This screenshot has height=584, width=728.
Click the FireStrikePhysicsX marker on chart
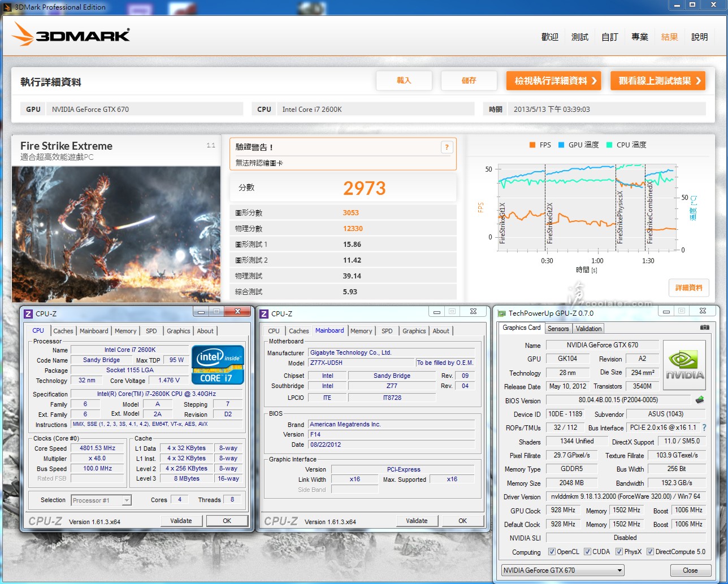pyautogui.click(x=620, y=217)
